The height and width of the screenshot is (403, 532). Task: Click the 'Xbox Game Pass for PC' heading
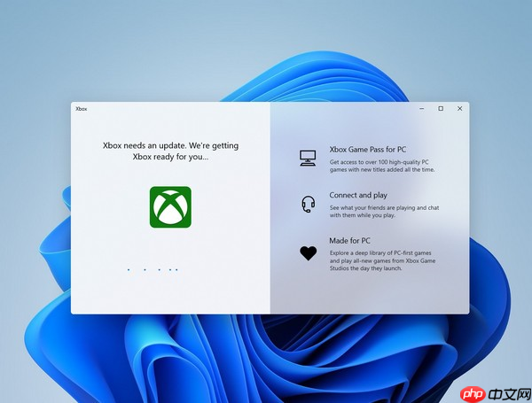[368, 150]
